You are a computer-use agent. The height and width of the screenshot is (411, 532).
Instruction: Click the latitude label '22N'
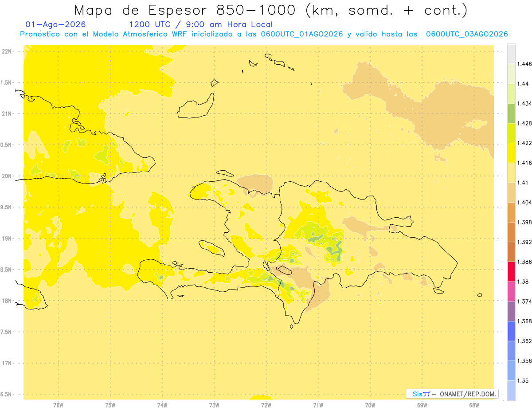click(6, 51)
